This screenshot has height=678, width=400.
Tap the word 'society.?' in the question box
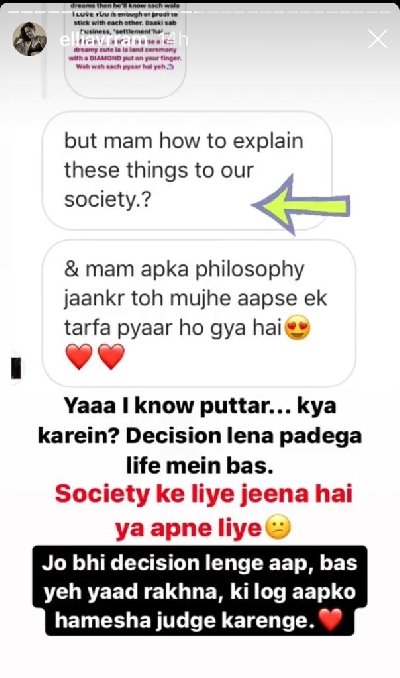pyautogui.click(x=108, y=200)
